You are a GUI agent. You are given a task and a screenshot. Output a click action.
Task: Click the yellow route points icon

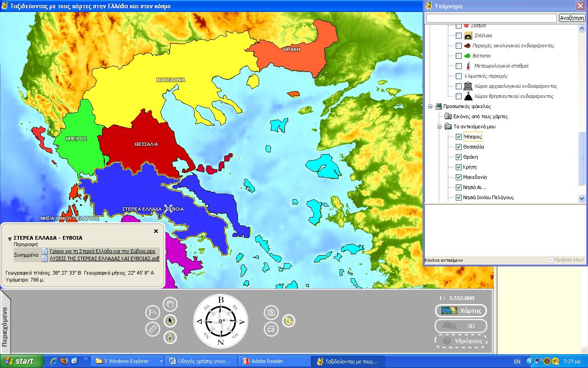[x=288, y=321]
